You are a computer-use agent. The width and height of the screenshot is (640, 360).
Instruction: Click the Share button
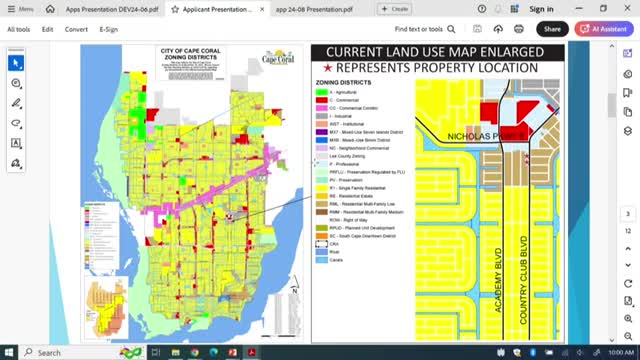552,29
